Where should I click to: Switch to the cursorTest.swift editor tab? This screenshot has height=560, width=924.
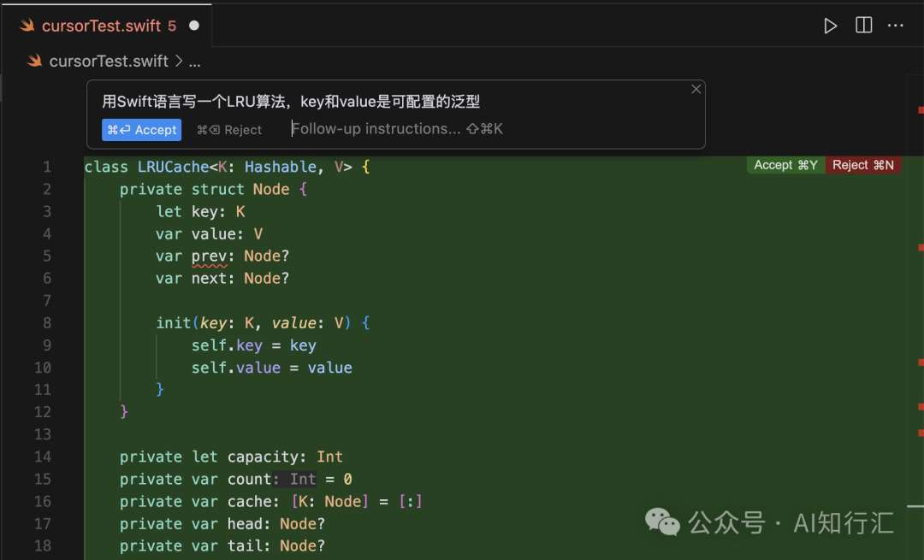click(103, 26)
